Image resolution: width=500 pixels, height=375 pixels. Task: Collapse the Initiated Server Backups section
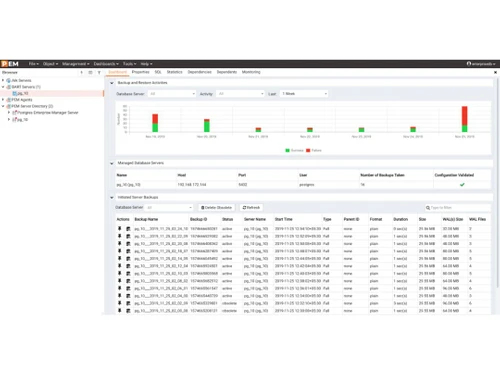pyautogui.click(x=112, y=198)
